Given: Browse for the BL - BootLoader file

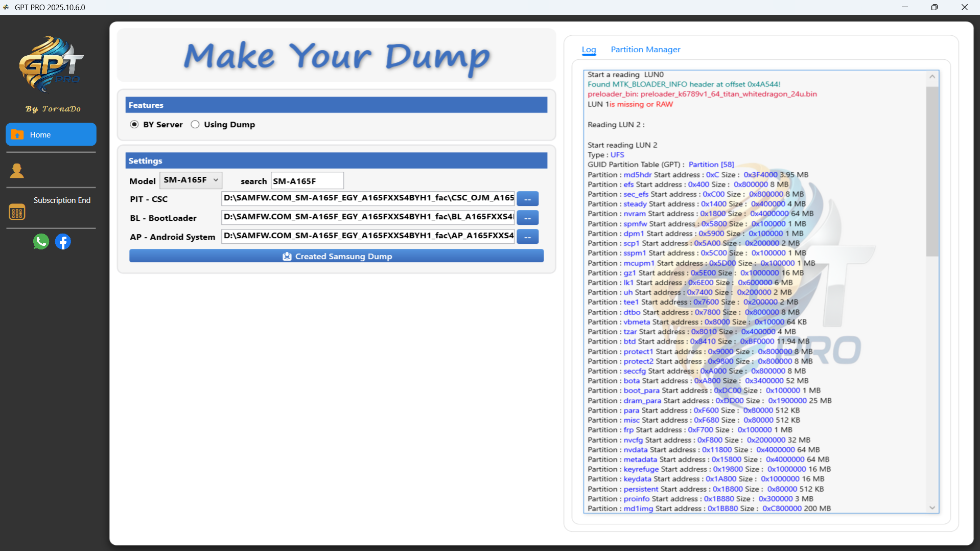Looking at the screenshot, I should pos(527,218).
